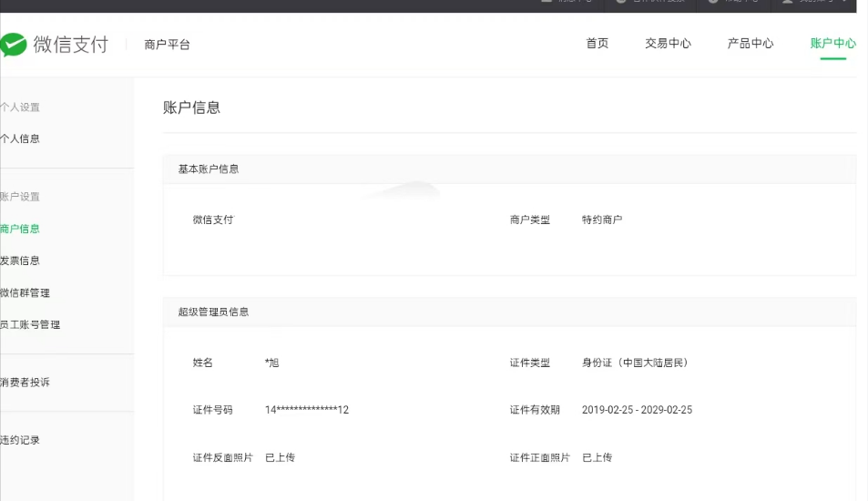Click the 证件有效期 field label
The image size is (868, 501).
(535, 410)
